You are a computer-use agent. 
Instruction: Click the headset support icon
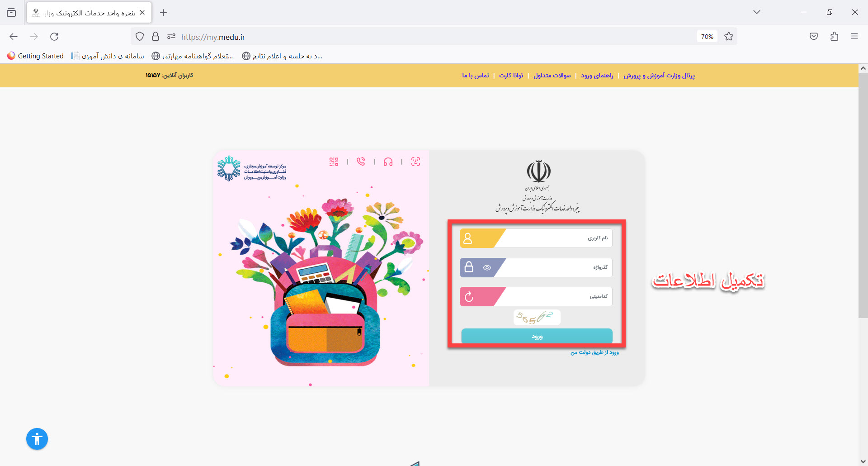point(388,162)
